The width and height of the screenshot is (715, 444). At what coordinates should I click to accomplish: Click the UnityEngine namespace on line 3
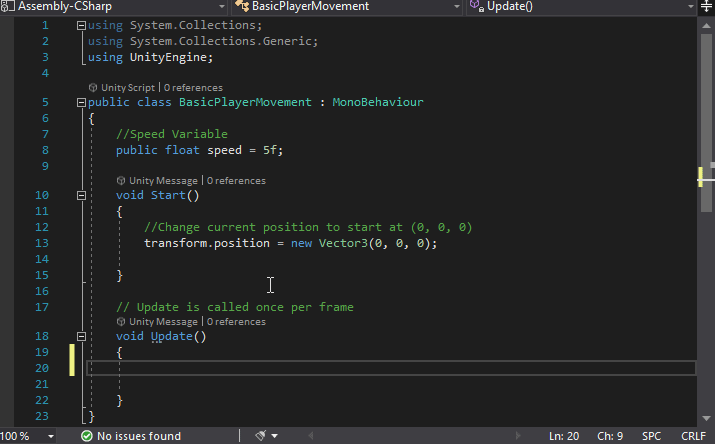pyautogui.click(x=168, y=57)
